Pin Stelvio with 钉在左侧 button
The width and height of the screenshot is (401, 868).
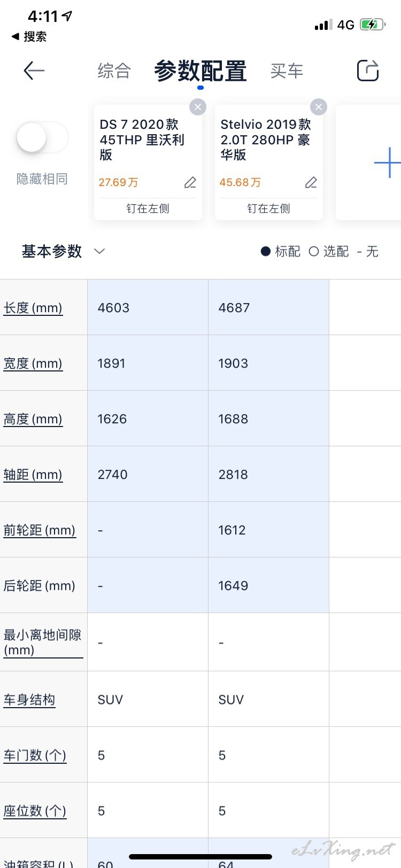(269, 208)
